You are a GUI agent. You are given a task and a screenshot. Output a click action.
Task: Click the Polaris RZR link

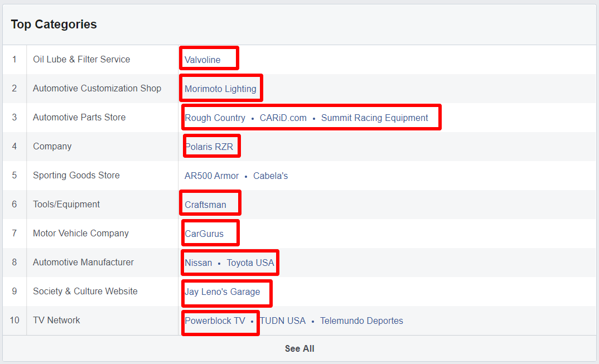click(x=209, y=147)
